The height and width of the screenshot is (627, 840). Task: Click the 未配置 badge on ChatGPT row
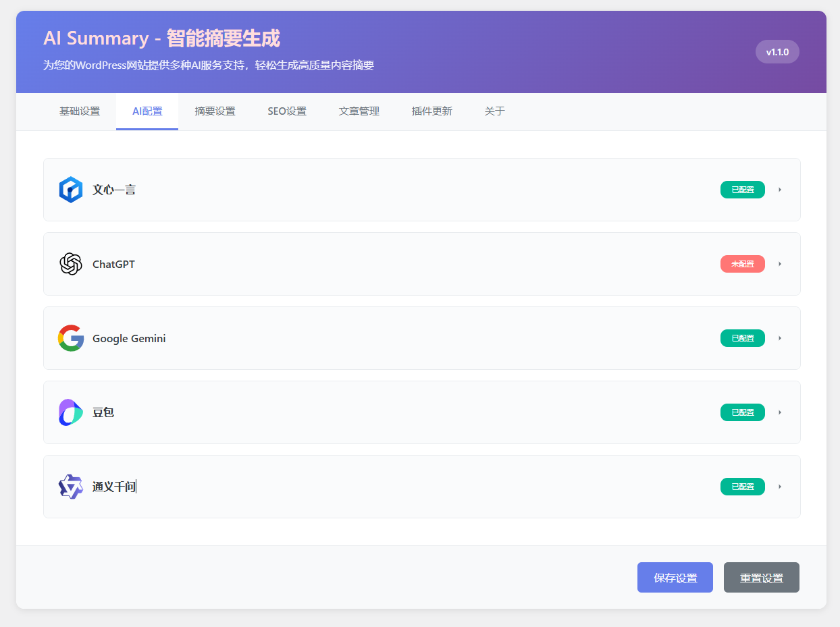click(x=743, y=264)
